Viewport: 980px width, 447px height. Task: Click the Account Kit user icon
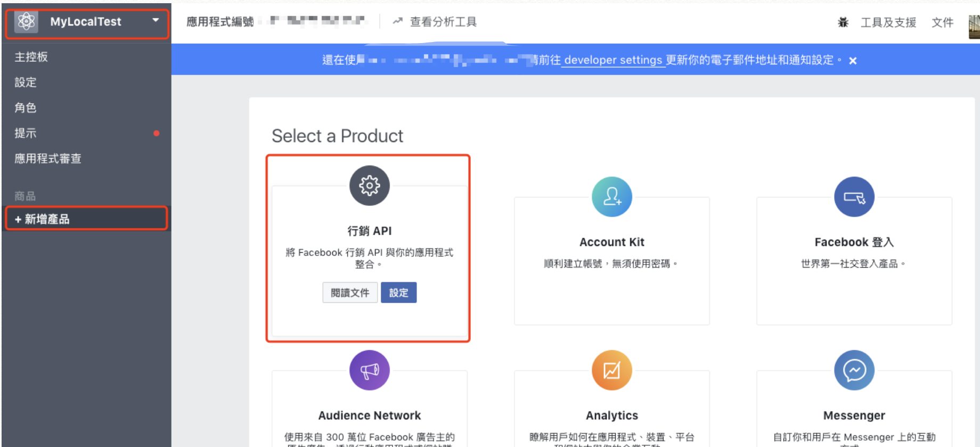[x=612, y=197]
